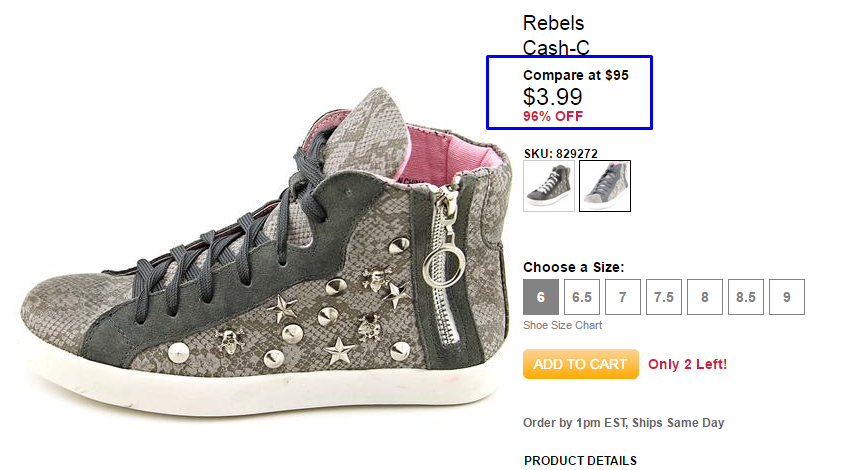This screenshot has height=470, width=851.
Task: Click the SKU 829272 label
Action: tap(562, 154)
